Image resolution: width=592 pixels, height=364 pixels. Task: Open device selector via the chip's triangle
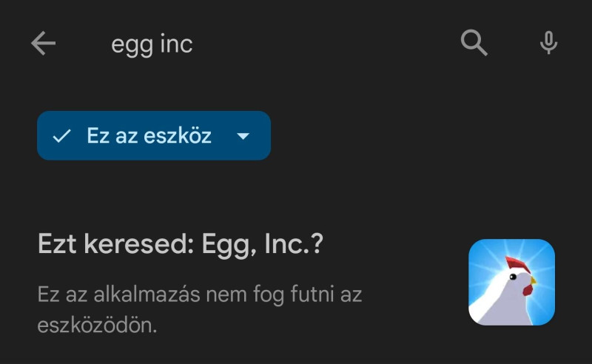tap(243, 137)
